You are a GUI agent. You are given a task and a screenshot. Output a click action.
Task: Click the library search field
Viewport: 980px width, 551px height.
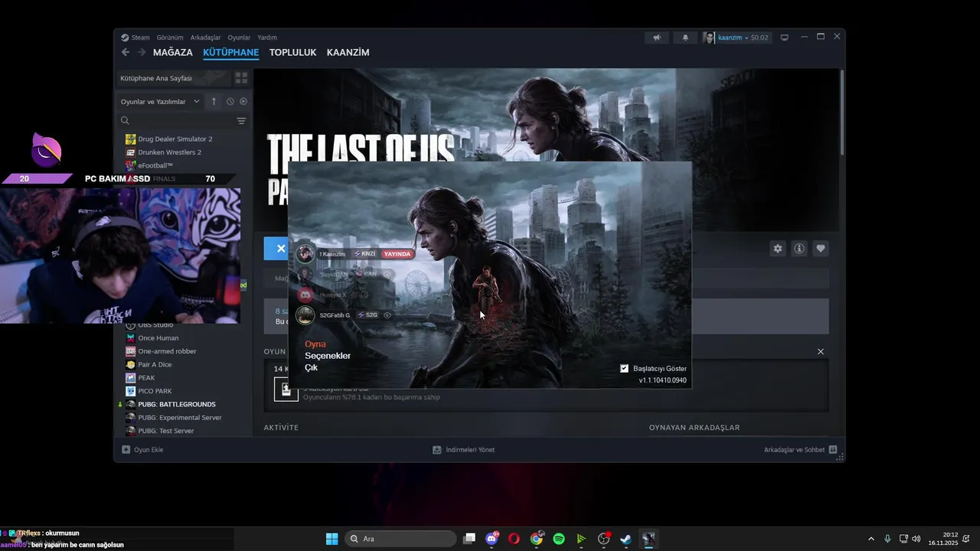[x=182, y=120]
